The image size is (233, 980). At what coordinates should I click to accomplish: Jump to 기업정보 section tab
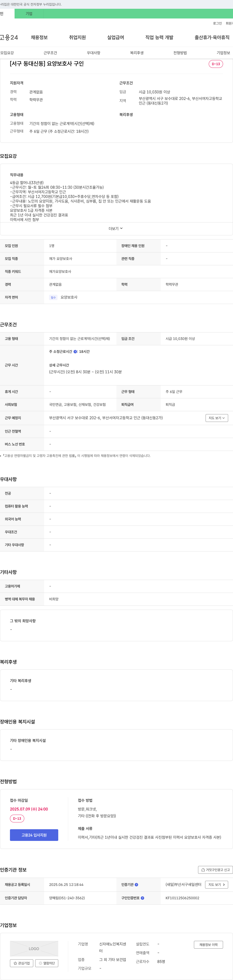tap(223, 53)
